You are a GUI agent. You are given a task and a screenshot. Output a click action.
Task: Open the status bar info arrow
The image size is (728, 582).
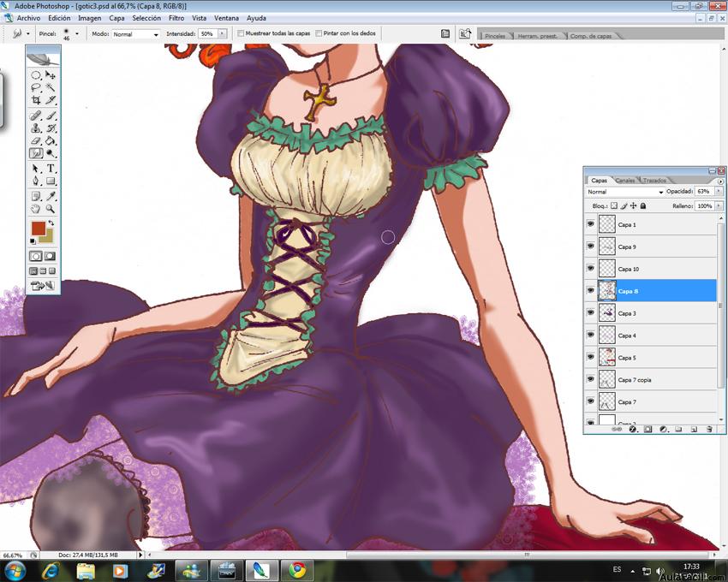(x=140, y=555)
